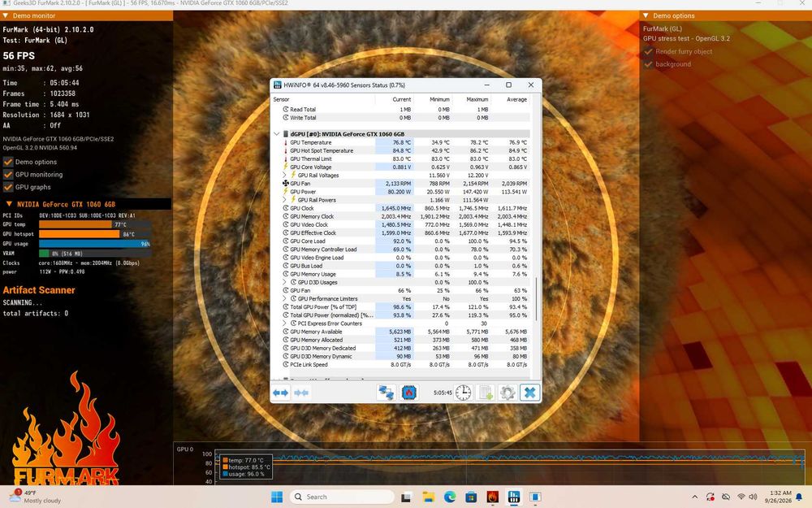The image size is (812, 508).
Task: Open File Explorer from taskbar
Action: pyautogui.click(x=428, y=497)
